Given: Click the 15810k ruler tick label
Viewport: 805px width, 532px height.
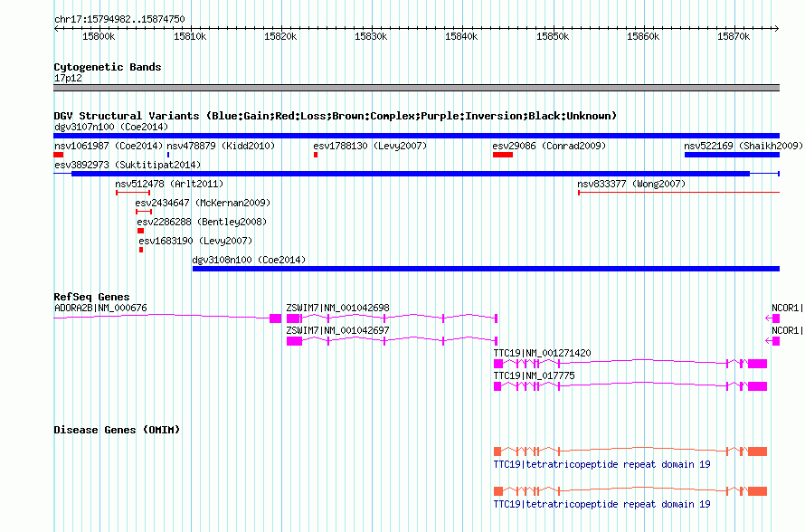Looking at the screenshot, I should pyautogui.click(x=190, y=36).
